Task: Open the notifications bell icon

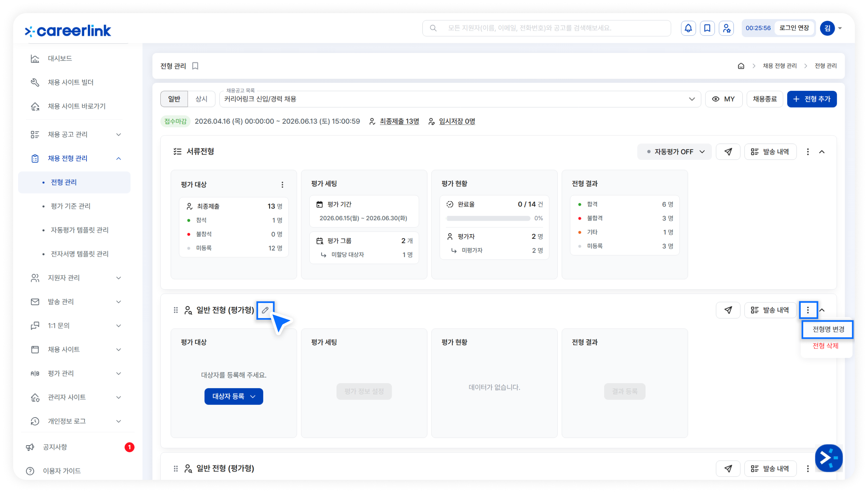Action: click(688, 28)
